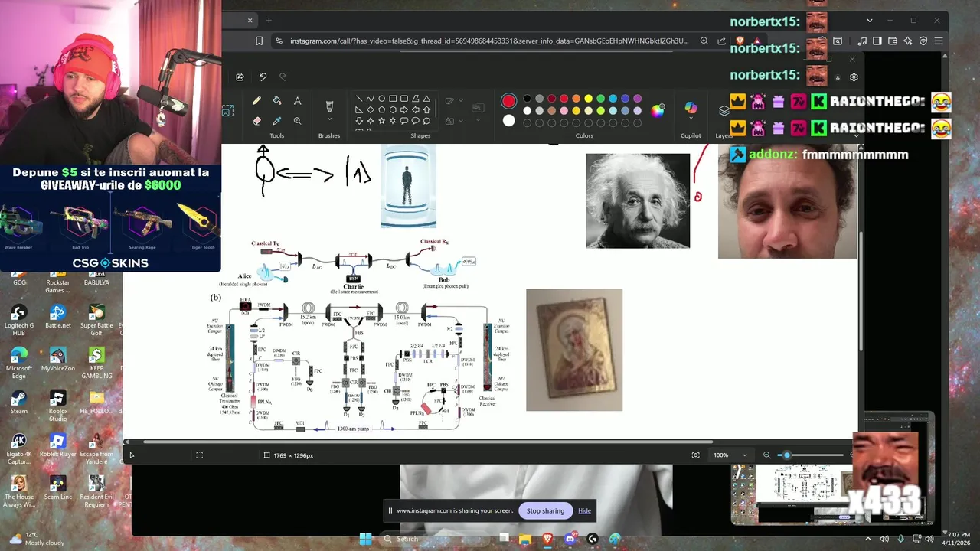Click the Hide link on sharing bar
980x551 pixels.
click(584, 510)
